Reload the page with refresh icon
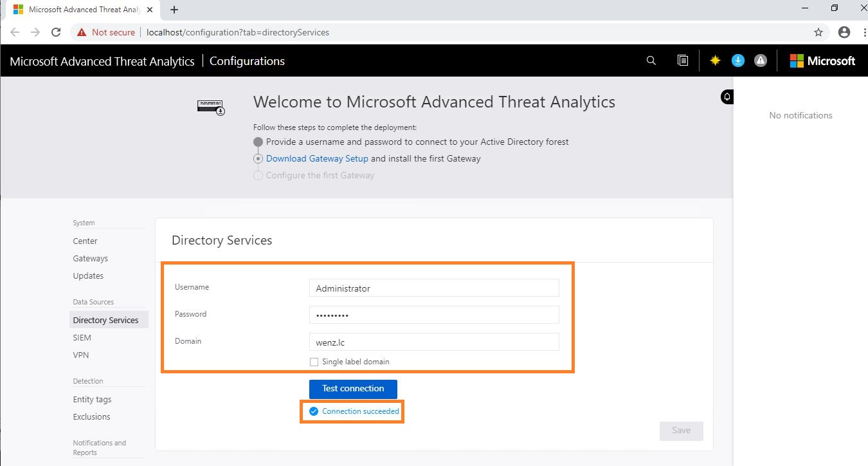The width and height of the screenshot is (868, 466). click(56, 32)
